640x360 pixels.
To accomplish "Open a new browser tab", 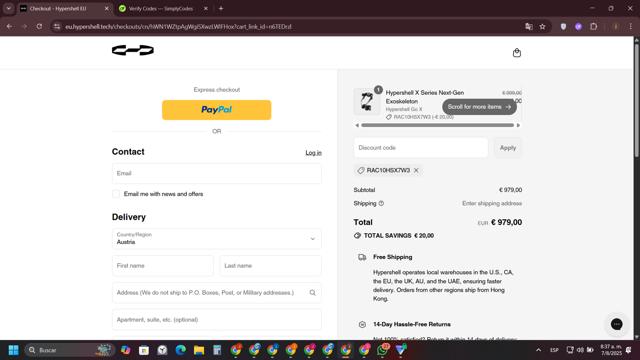I will click(x=221, y=8).
